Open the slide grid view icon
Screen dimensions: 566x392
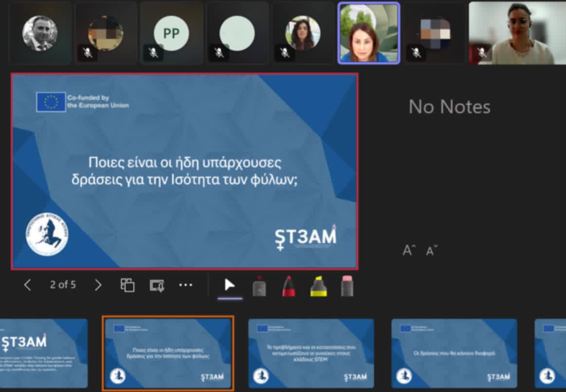128,285
